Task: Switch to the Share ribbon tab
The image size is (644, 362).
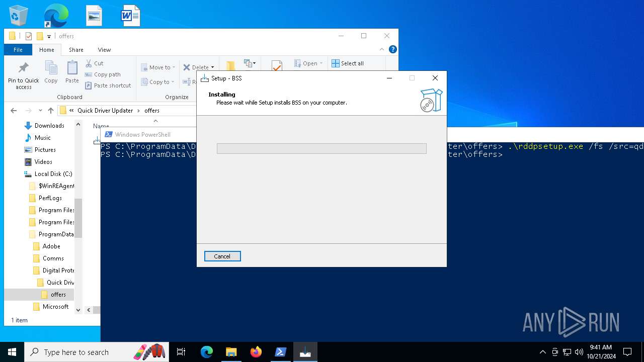Action: (76, 50)
